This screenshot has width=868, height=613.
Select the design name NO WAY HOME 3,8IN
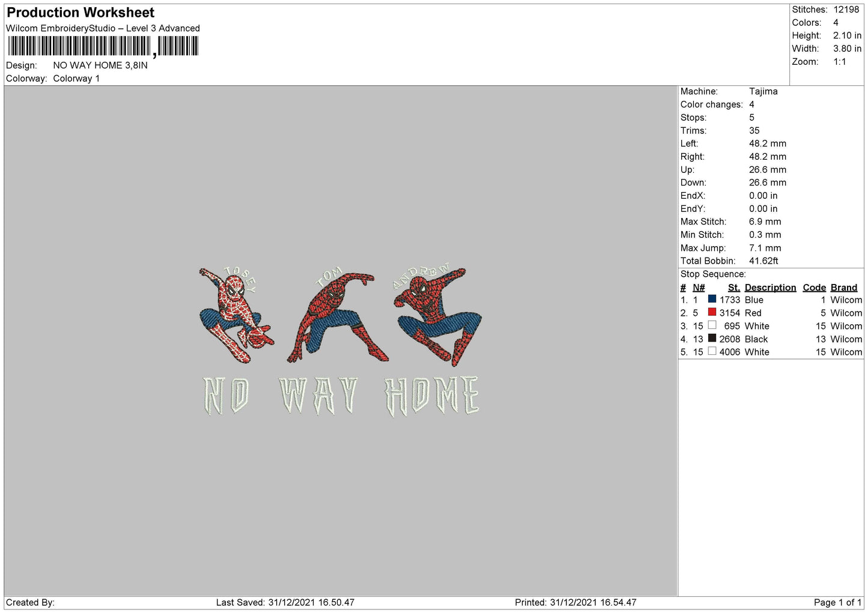point(100,65)
